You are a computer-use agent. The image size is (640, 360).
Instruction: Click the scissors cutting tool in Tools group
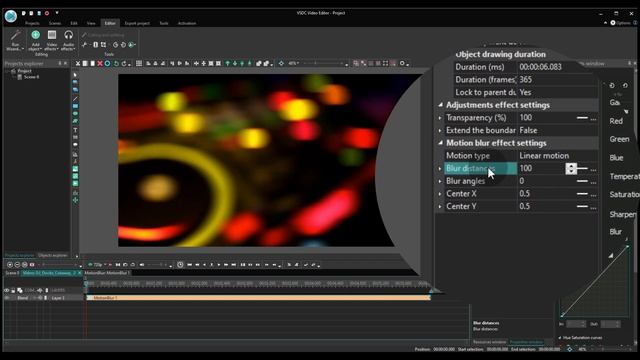pyautogui.click(x=84, y=44)
